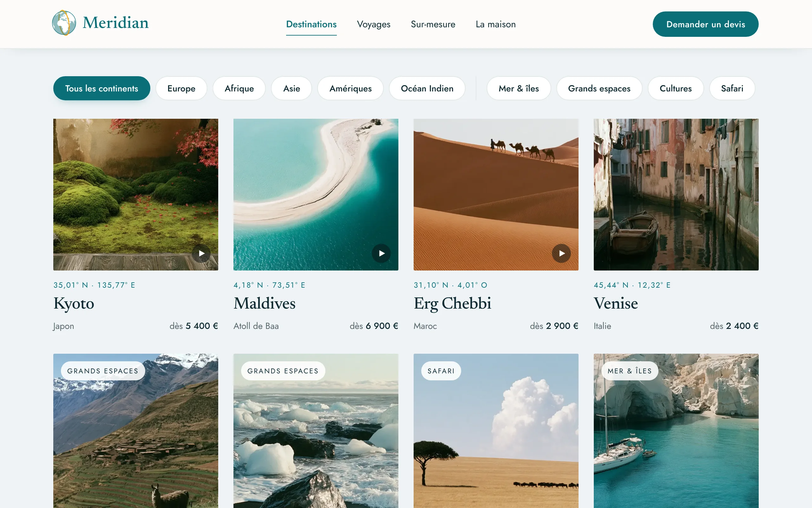Click the Erg Chebbi destination title

coord(452,304)
